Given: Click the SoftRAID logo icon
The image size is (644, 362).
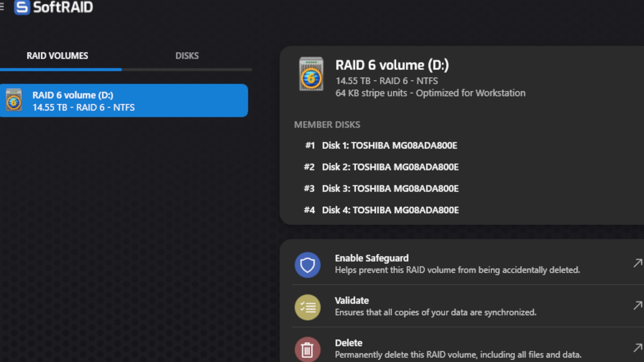Looking at the screenshot, I should click(x=22, y=7).
